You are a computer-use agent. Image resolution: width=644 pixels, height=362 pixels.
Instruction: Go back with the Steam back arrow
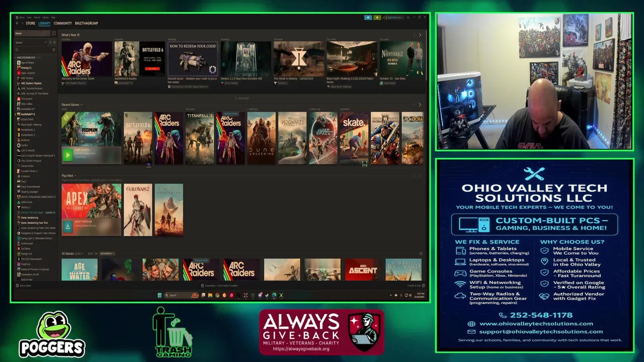17,23
